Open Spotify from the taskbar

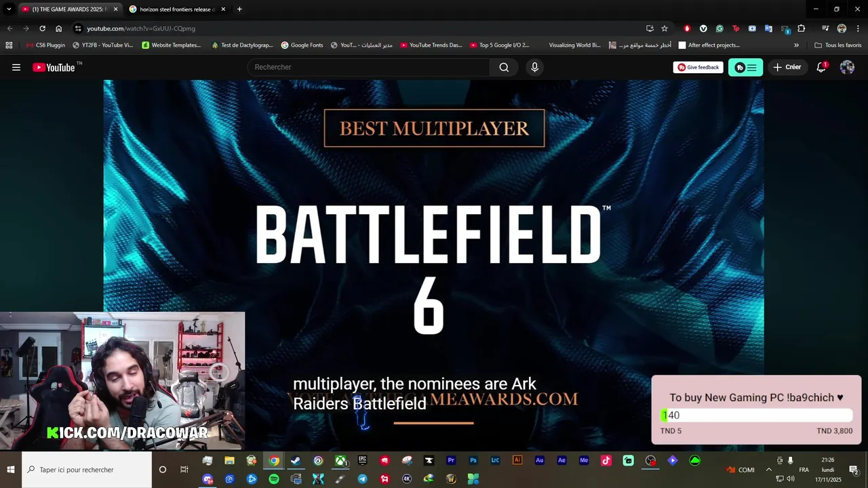(274, 479)
